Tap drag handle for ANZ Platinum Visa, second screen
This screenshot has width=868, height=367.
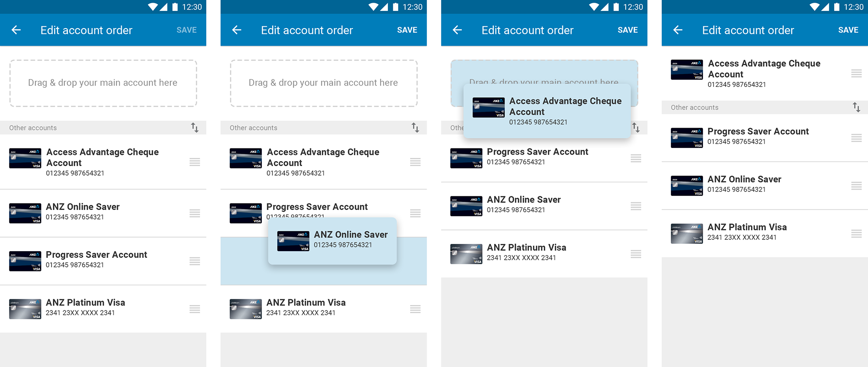point(415,309)
